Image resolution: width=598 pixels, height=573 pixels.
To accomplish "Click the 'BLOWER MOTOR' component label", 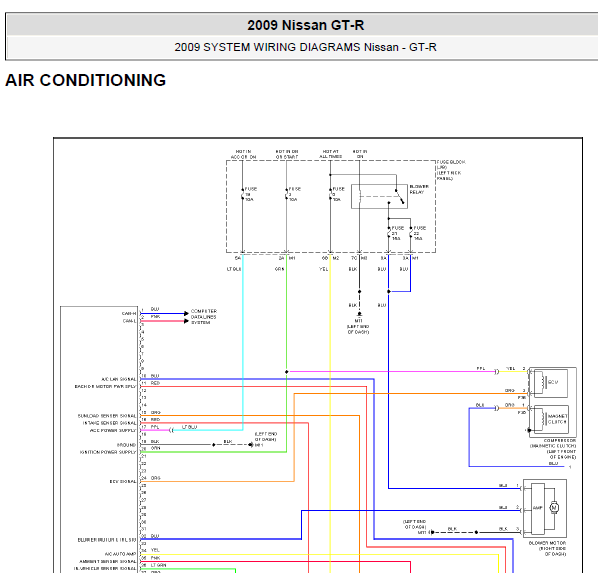I will point(547,543).
